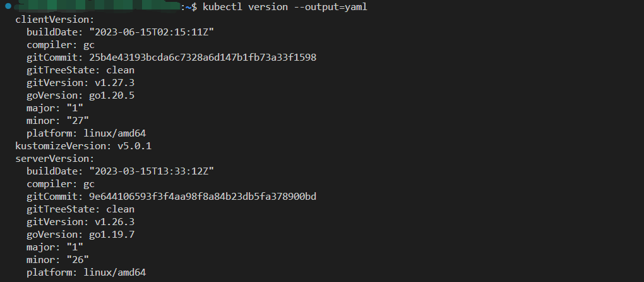The image size is (644, 282).
Task: Click server gitCommit hash 9e644106593
Action: pos(203,197)
